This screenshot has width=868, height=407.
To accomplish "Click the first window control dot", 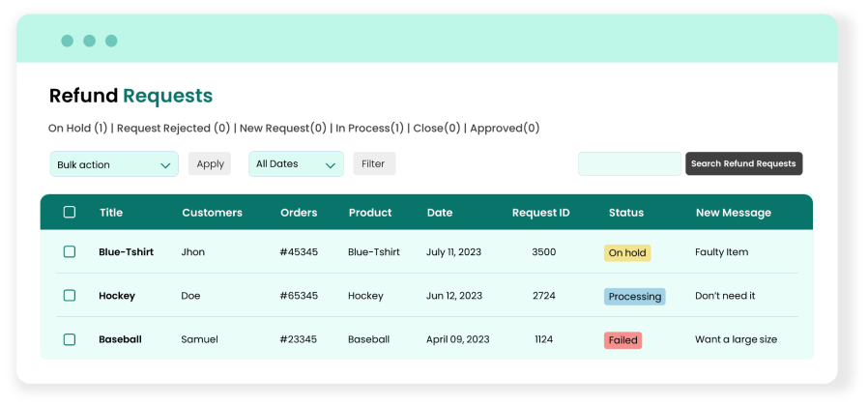I will click(67, 41).
